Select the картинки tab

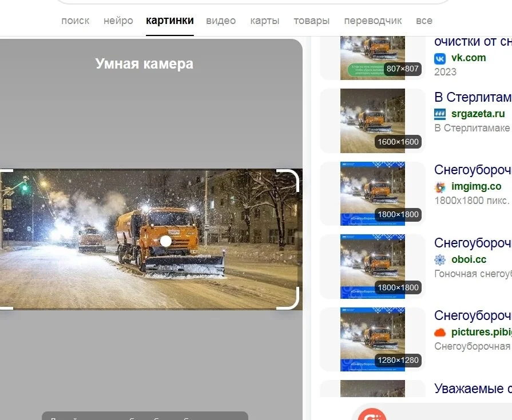coord(170,21)
